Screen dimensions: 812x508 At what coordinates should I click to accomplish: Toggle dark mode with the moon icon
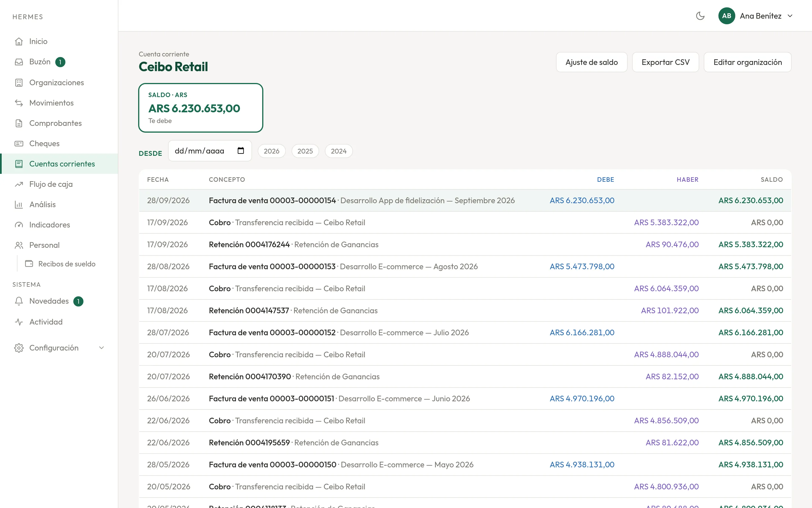tap(700, 16)
